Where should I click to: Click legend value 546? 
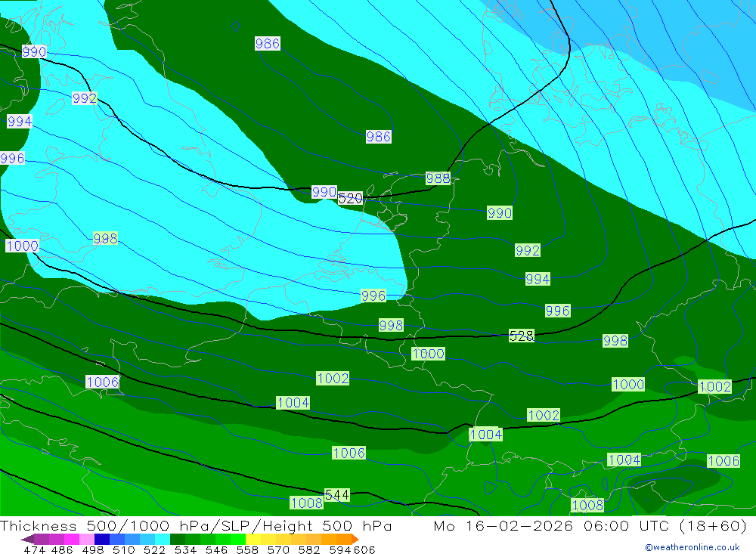pos(216,549)
